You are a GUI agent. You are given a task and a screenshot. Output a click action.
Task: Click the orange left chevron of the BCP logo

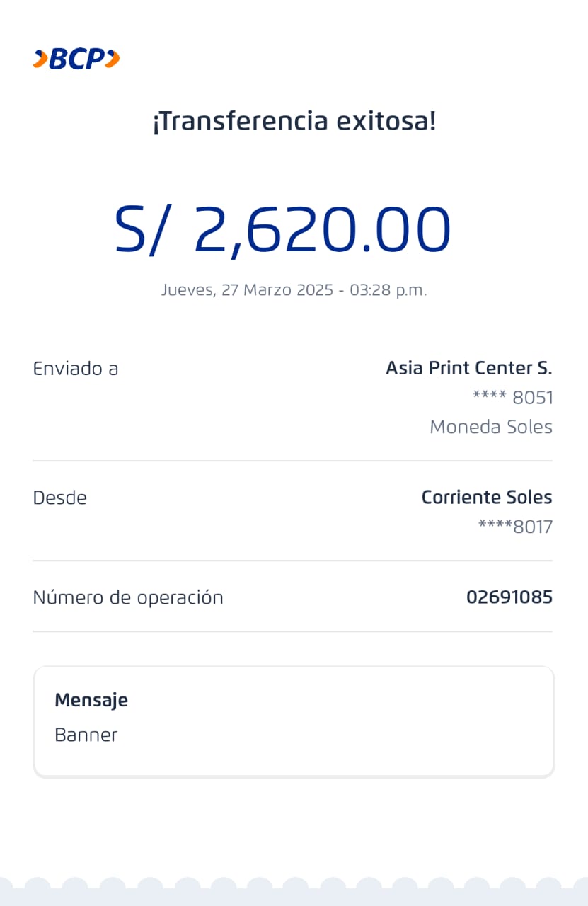40,59
